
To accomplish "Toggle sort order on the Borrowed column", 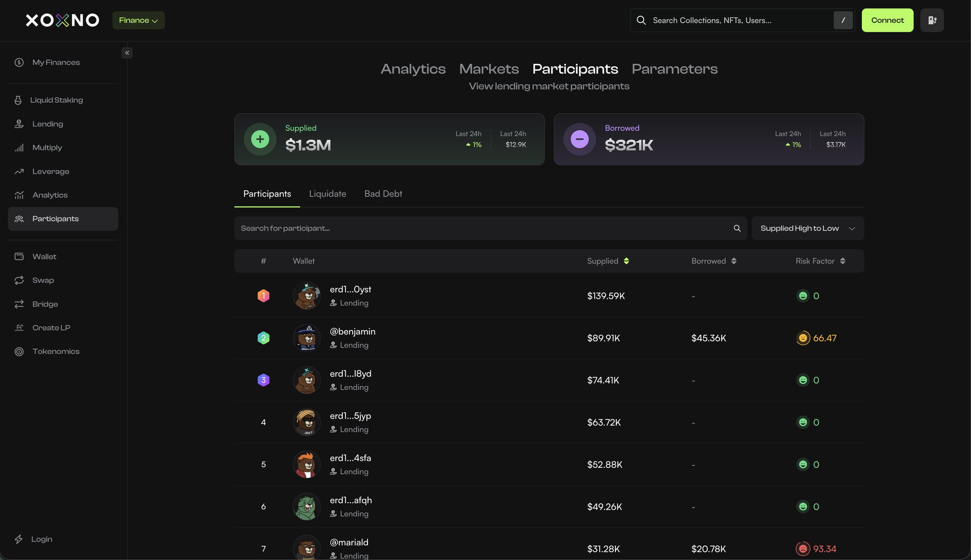I will [733, 261].
